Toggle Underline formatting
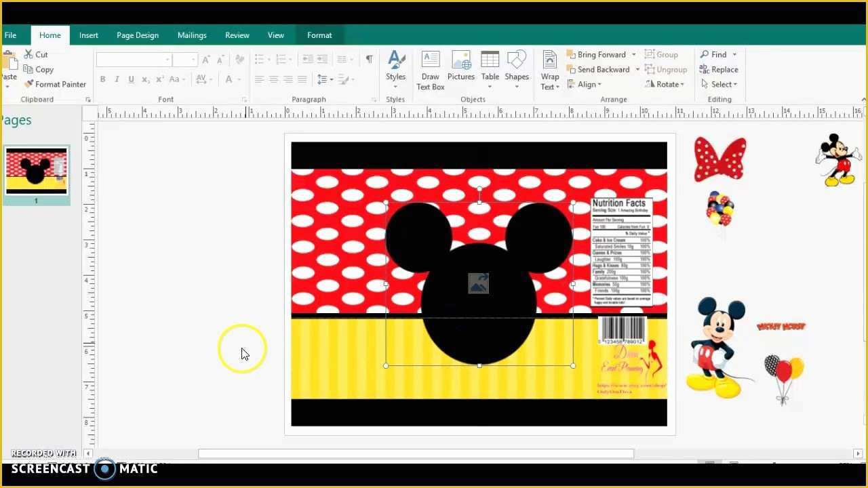This screenshot has height=488, width=868. [131, 79]
